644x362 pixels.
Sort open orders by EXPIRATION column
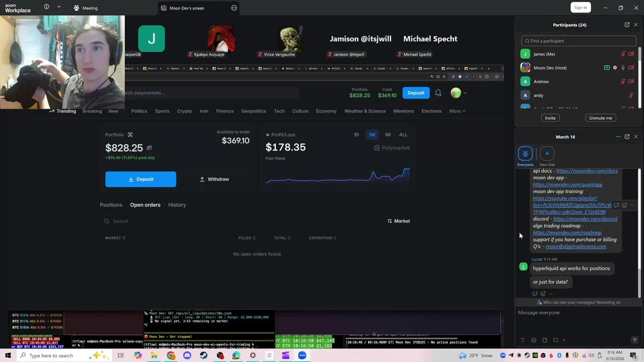coord(323,238)
